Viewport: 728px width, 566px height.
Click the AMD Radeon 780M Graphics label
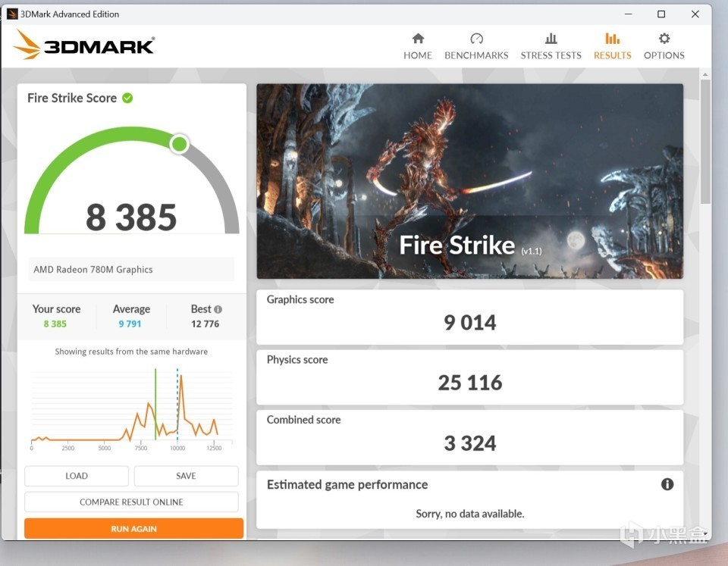pyautogui.click(x=93, y=270)
